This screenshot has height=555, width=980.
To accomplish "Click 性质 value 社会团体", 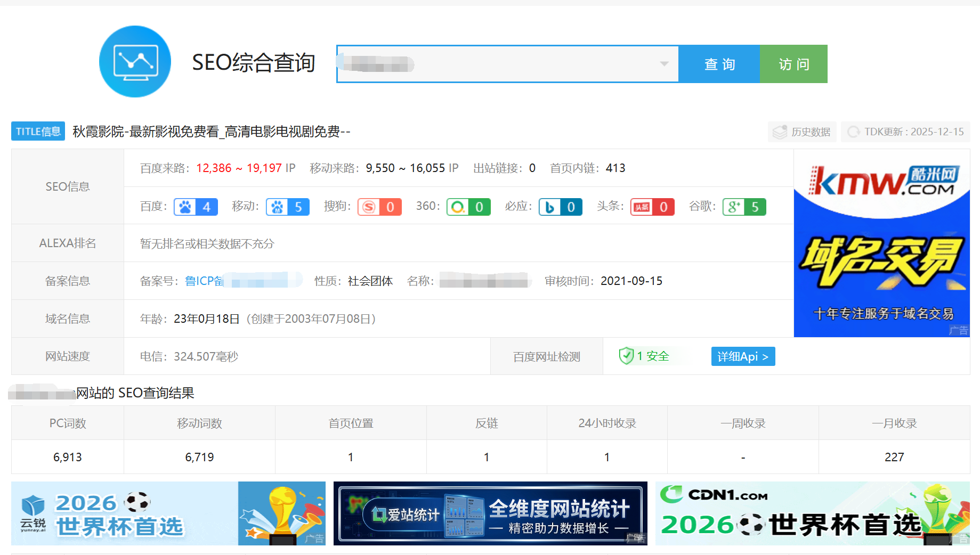I will 370,281.
